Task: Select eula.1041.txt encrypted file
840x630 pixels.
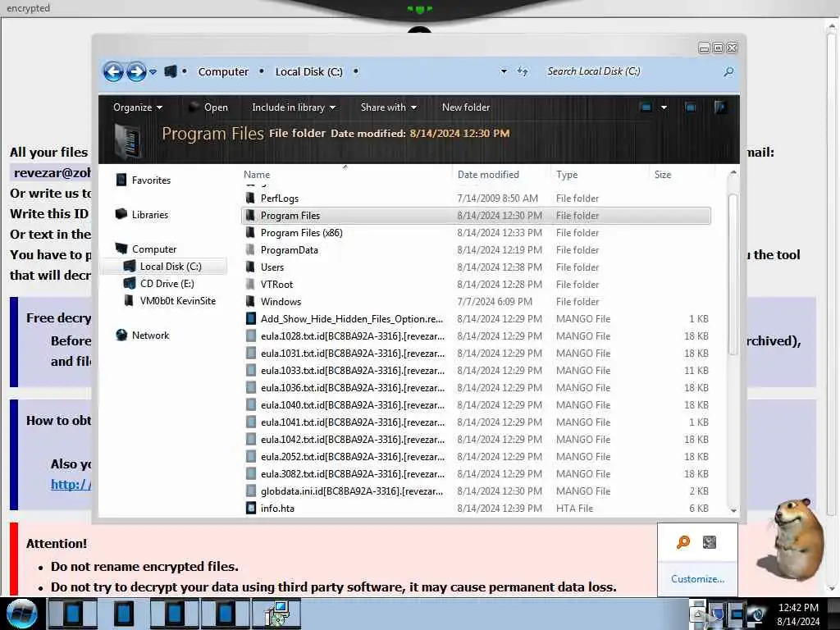Action: click(x=476, y=422)
